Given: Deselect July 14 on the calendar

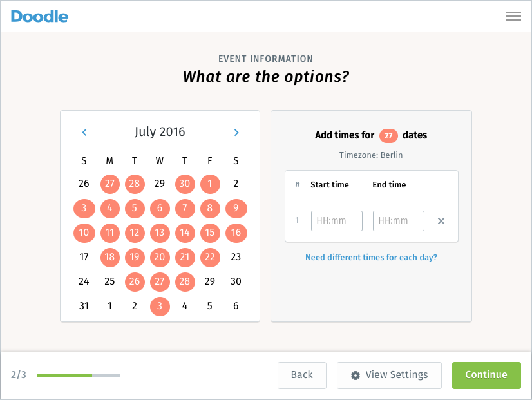Looking at the screenshot, I should click(185, 233).
